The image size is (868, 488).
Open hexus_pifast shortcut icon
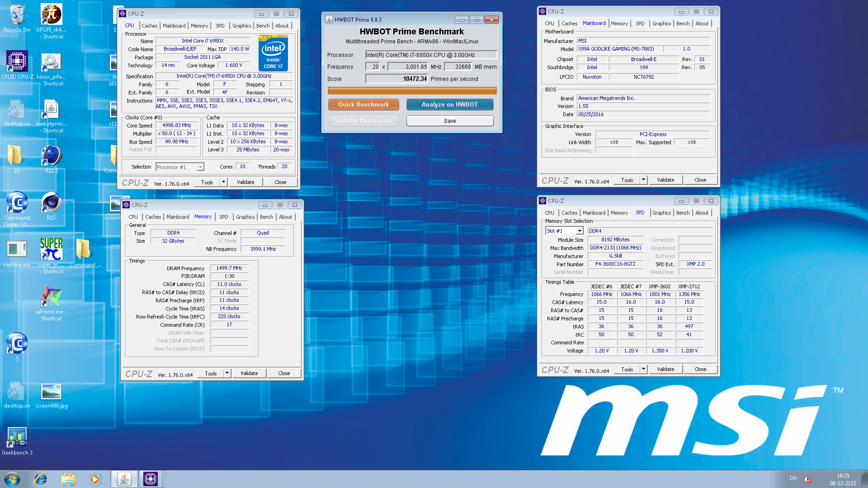(52, 68)
